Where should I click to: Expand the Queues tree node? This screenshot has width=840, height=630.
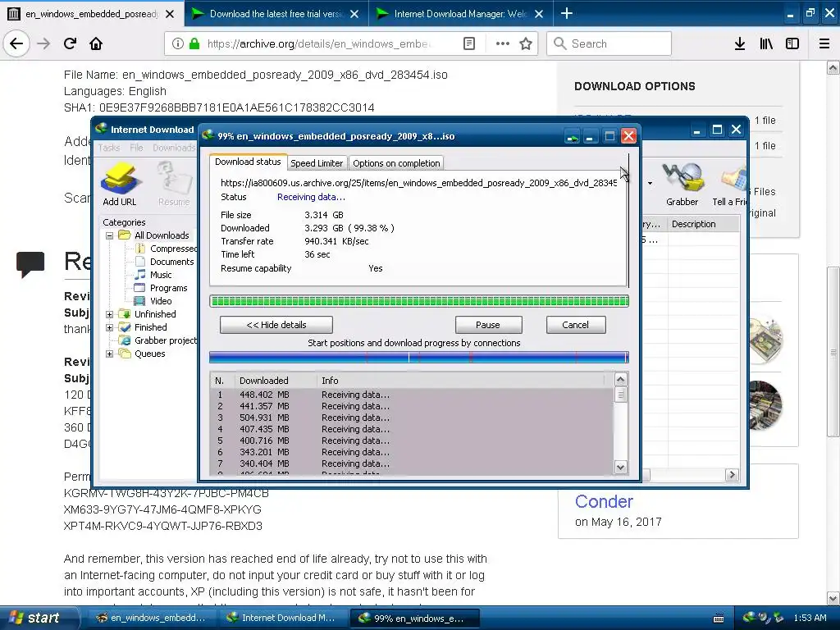click(109, 354)
